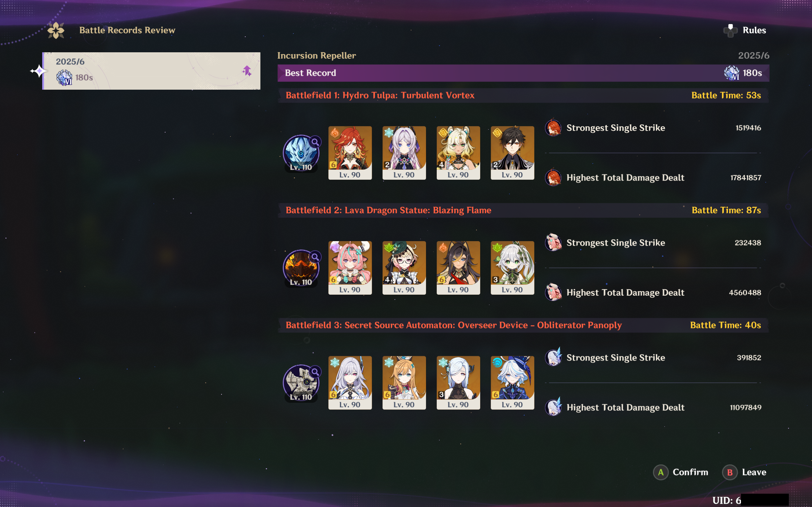The height and width of the screenshot is (507, 812).
Task: Select the Hydro character with blue hat
Action: coord(512,382)
